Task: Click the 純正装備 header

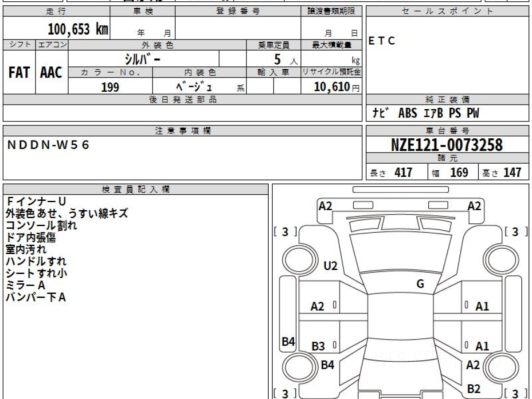Action: point(447,100)
